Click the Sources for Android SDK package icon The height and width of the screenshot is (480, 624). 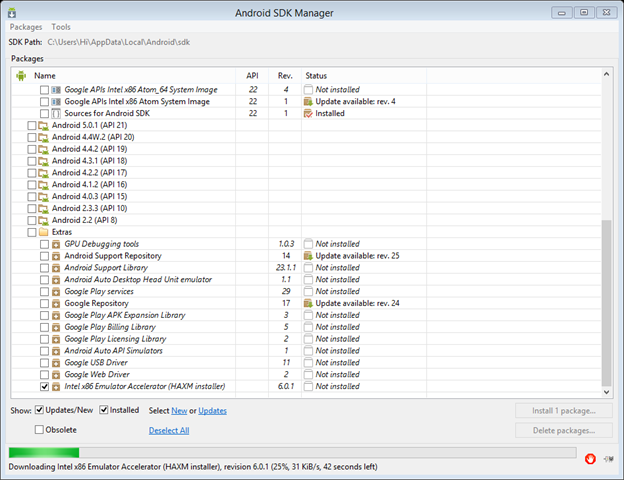[x=56, y=113]
